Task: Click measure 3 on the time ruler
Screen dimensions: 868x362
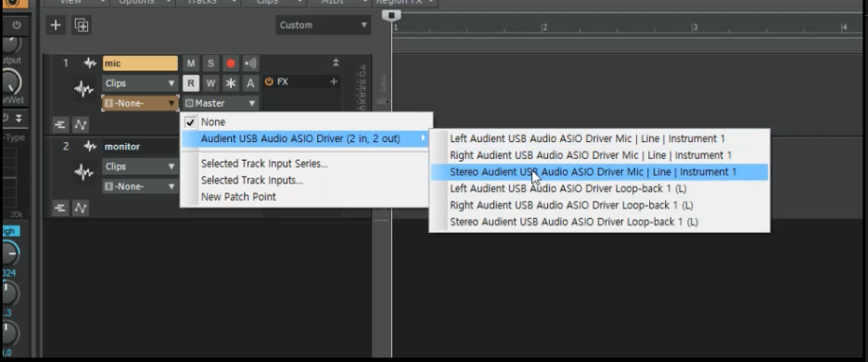Action: tap(696, 27)
